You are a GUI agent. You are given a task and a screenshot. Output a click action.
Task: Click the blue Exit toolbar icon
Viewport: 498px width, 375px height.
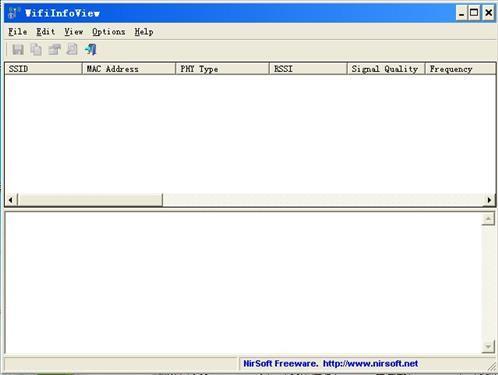pyautogui.click(x=90, y=50)
